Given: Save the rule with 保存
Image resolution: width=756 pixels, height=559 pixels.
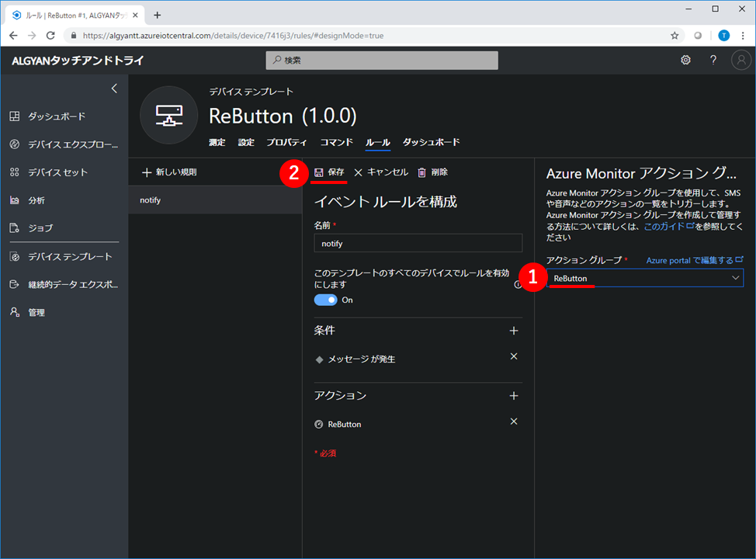Looking at the screenshot, I should (x=329, y=172).
